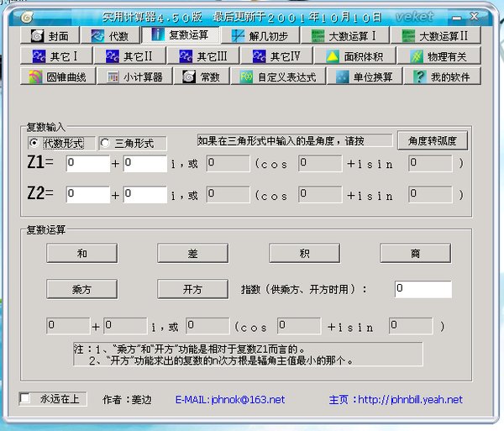Screen dimensions: 504x431
Task: Click the Z1 modulus field before cos
Action: pos(228,163)
